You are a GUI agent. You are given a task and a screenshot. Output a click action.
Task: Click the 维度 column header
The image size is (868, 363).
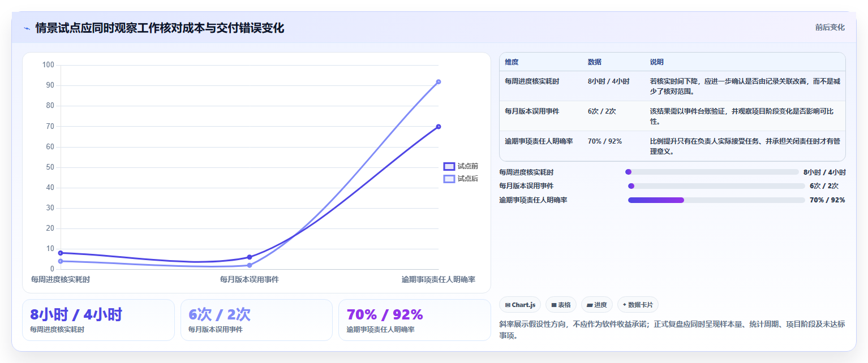[x=512, y=62]
